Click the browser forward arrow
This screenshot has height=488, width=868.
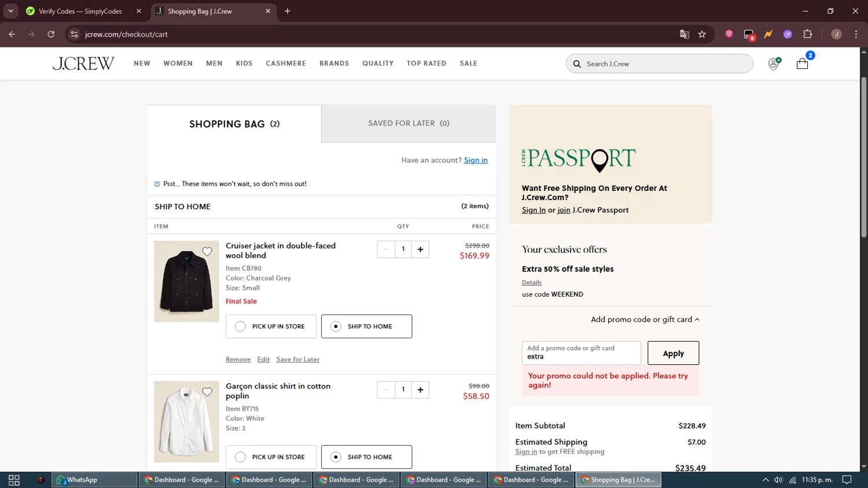coord(31,34)
